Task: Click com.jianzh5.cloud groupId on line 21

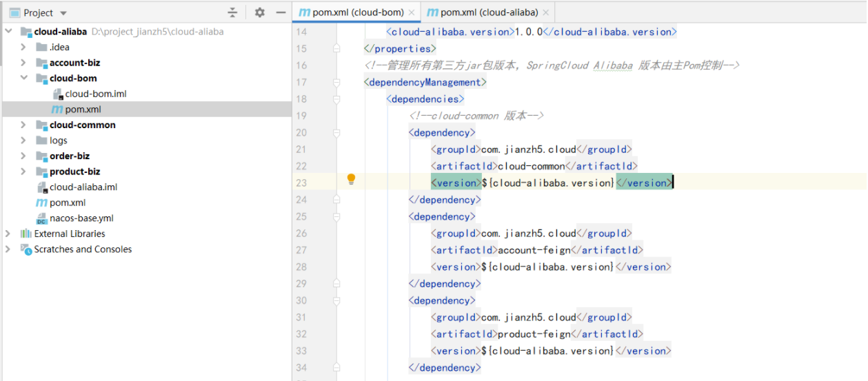Action: tap(528, 150)
